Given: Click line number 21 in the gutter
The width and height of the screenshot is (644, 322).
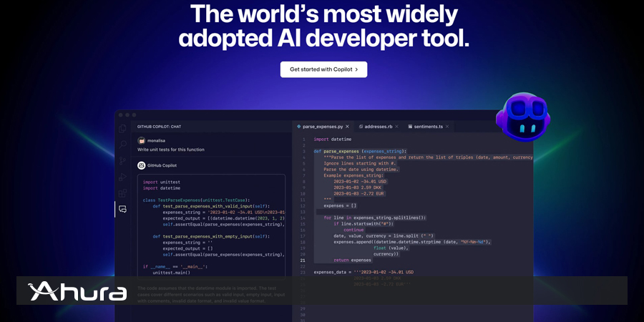Looking at the screenshot, I should pos(303,260).
